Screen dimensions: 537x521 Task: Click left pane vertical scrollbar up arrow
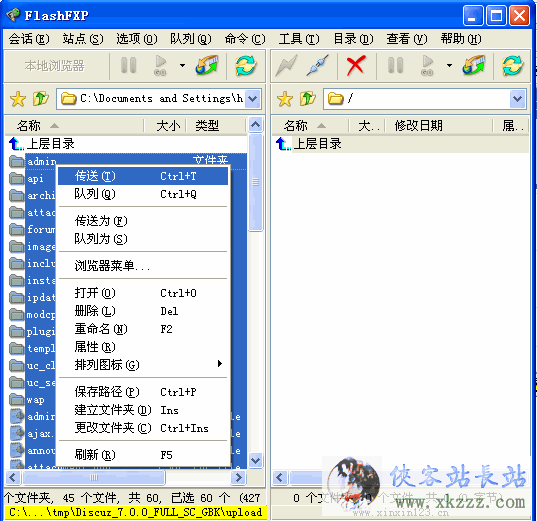click(x=255, y=125)
